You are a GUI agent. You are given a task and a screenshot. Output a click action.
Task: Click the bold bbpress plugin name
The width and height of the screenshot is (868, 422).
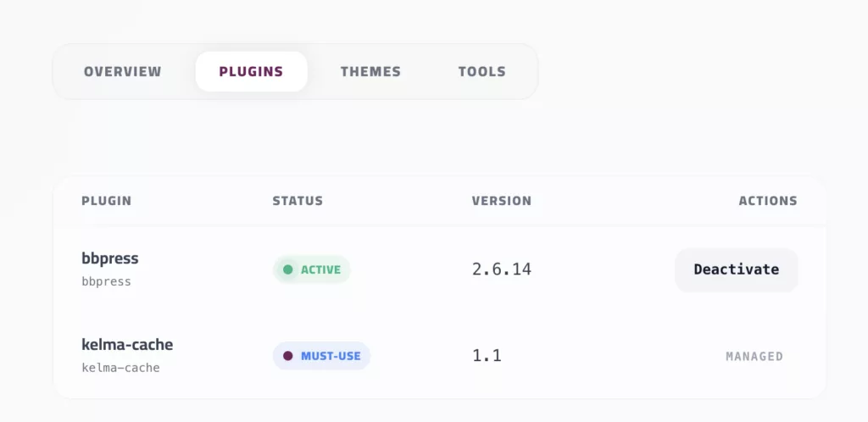(110, 258)
